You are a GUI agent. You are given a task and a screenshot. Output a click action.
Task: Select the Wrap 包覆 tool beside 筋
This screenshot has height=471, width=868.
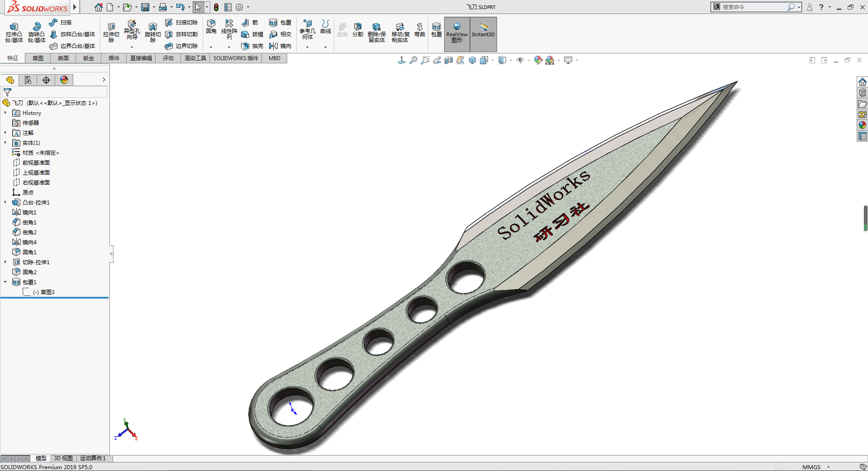click(x=280, y=23)
